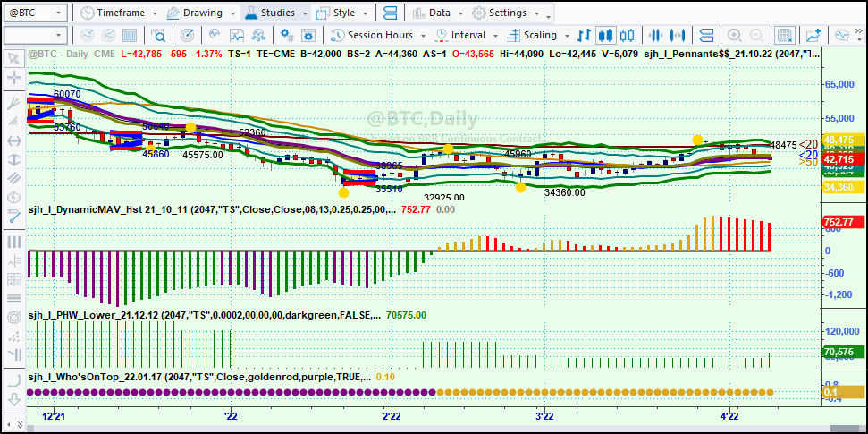Select the crosshair cursor tool
This screenshot has height=434, width=868.
15,78
